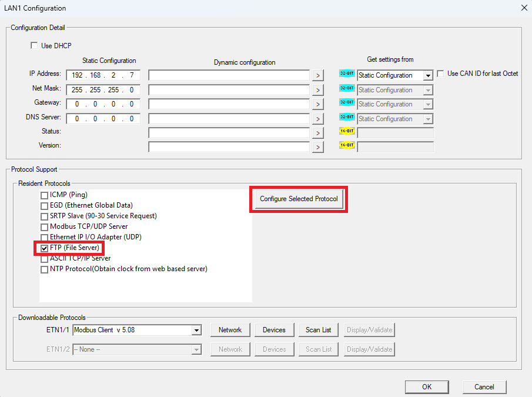Click the 32-BIT badge on the IP Address row
Screen dimensions: 532x397
(347, 74)
